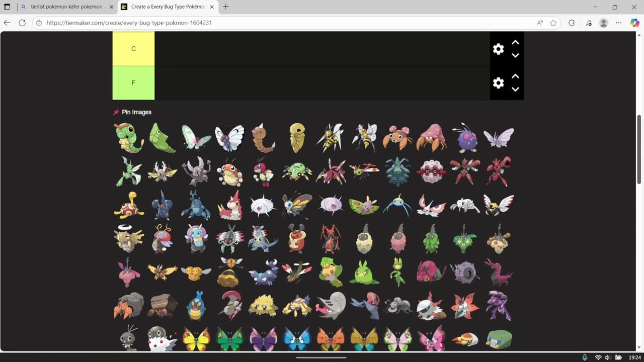Viewport: 644px width, 362px height.
Task: Select the Venonat image
Action: (465, 137)
